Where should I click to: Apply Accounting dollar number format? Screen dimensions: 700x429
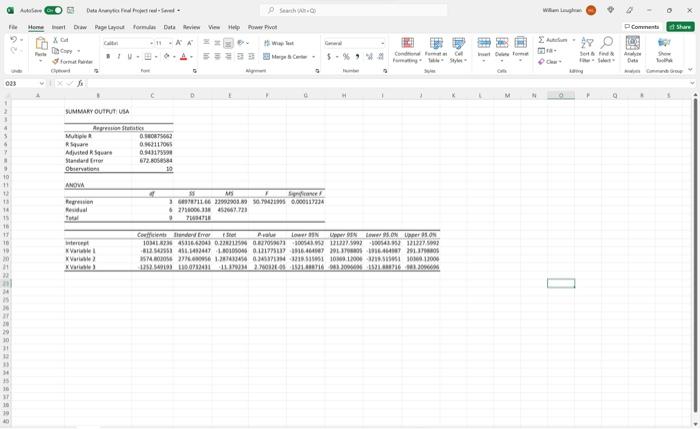coord(329,57)
